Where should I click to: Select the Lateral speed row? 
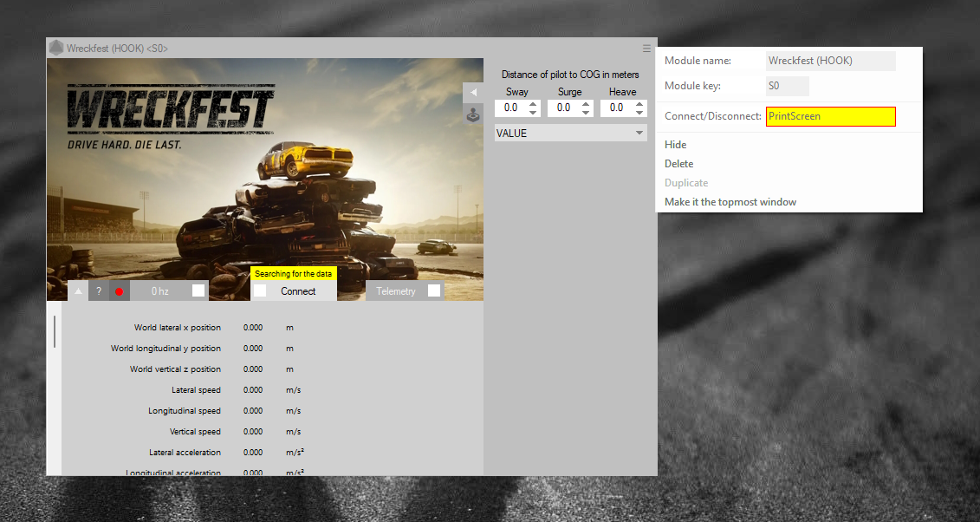[x=237, y=390]
